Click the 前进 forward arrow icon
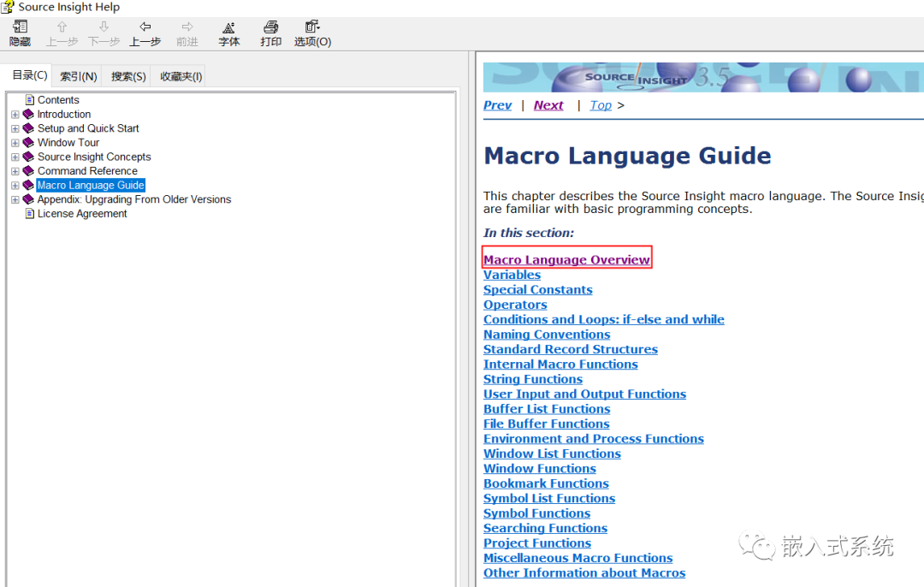This screenshot has height=587, width=924. (x=187, y=27)
